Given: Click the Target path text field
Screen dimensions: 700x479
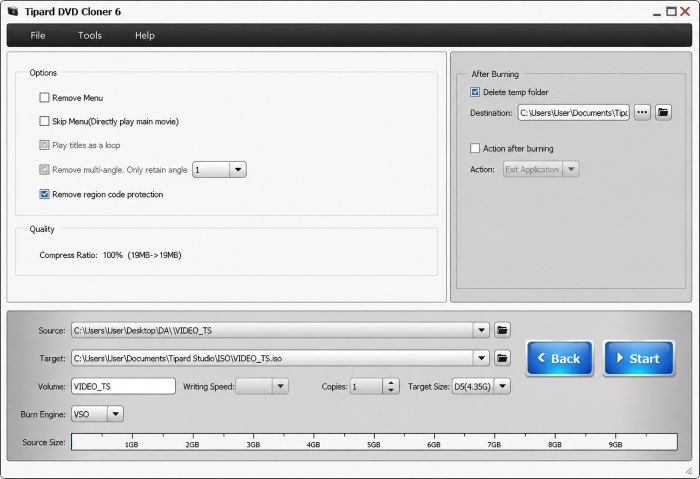Looking at the screenshot, I should (x=272, y=358).
